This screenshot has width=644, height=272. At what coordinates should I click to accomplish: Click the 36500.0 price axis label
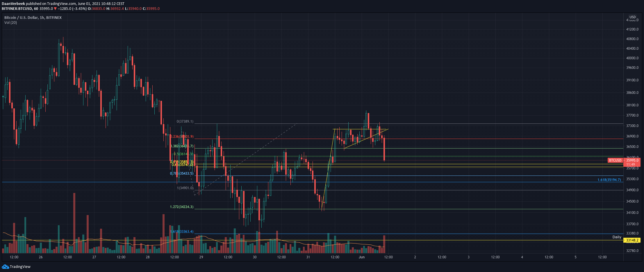tap(632, 147)
